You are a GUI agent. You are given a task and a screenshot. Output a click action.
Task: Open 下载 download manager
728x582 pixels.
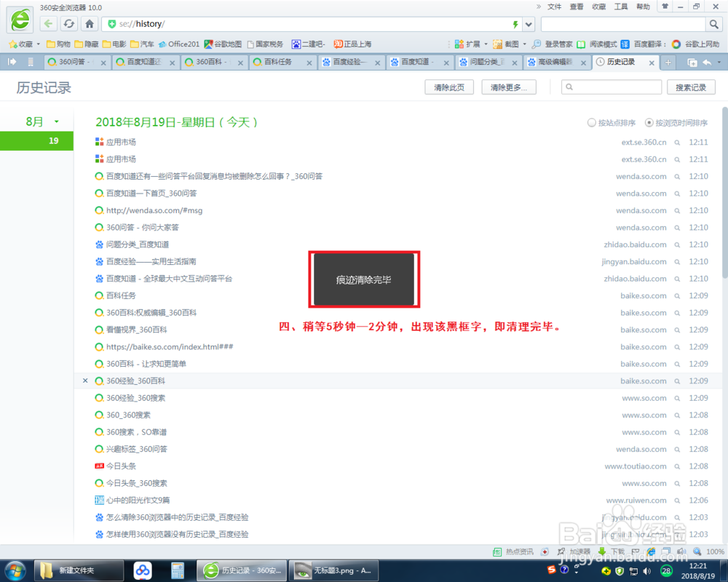pos(611,551)
